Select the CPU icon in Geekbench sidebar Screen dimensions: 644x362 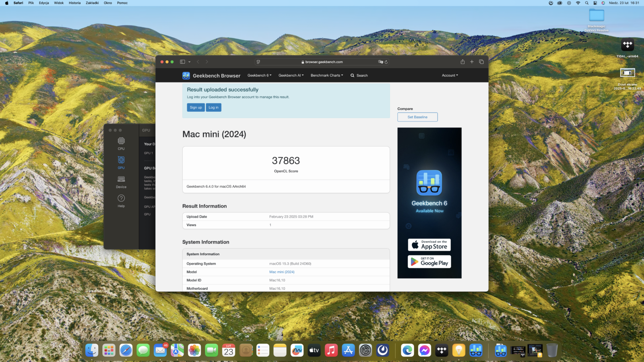pyautogui.click(x=121, y=143)
